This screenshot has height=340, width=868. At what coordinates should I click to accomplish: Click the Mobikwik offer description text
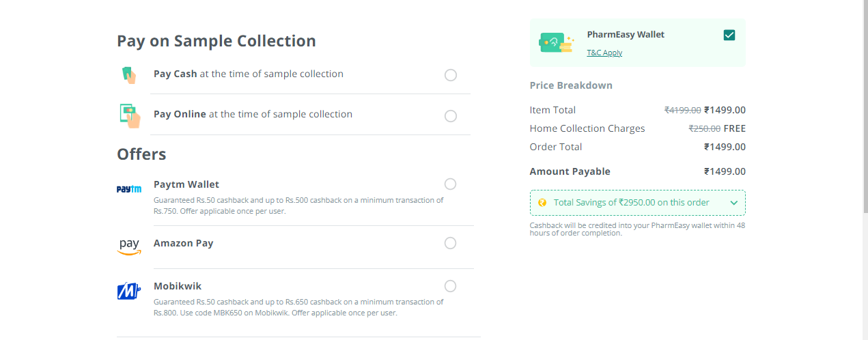point(298,307)
